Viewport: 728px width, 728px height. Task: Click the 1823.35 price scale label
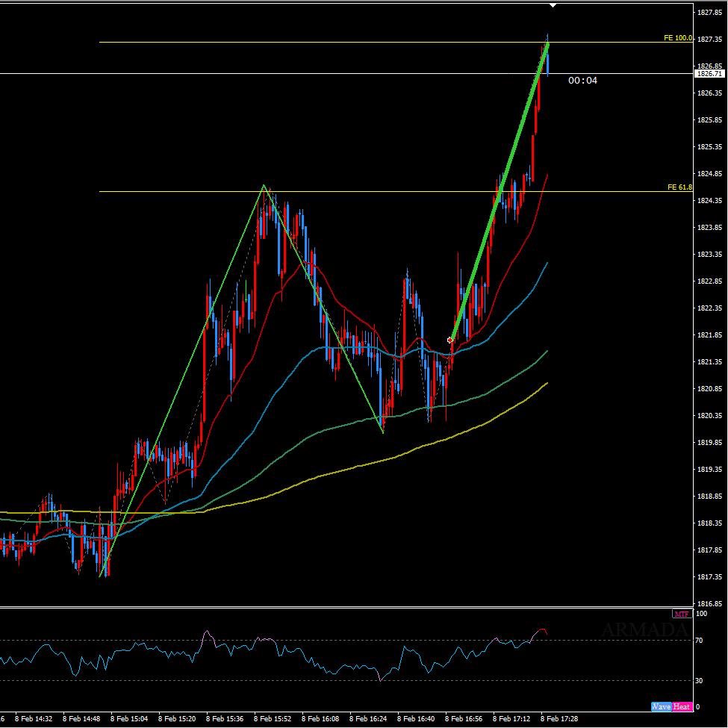point(710,255)
